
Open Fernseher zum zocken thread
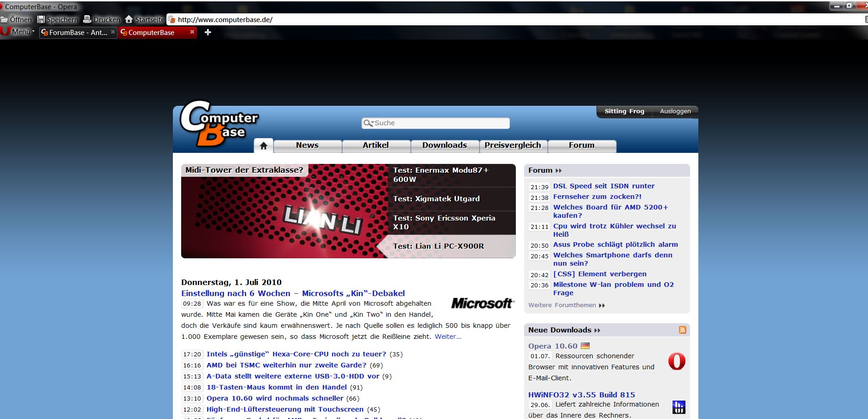point(597,197)
